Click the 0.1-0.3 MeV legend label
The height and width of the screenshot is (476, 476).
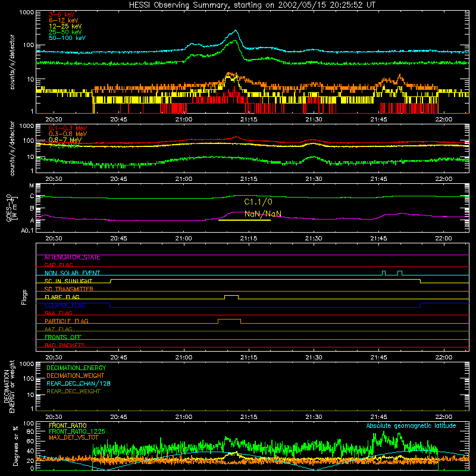(68, 128)
